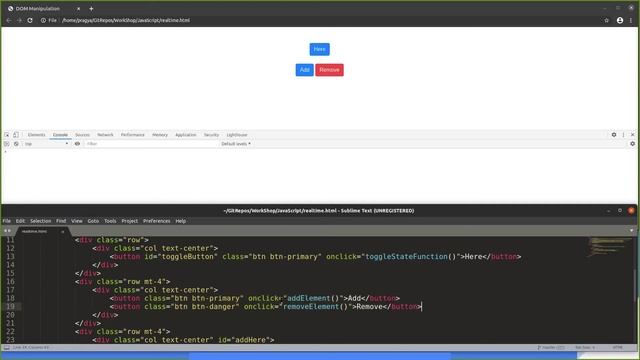Switch to the Lighthouse tab
Screen dimensions: 640x360
point(237,135)
